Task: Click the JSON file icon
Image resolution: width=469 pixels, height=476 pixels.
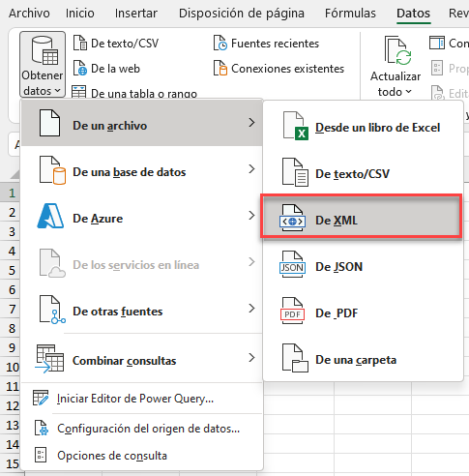Action: (292, 264)
